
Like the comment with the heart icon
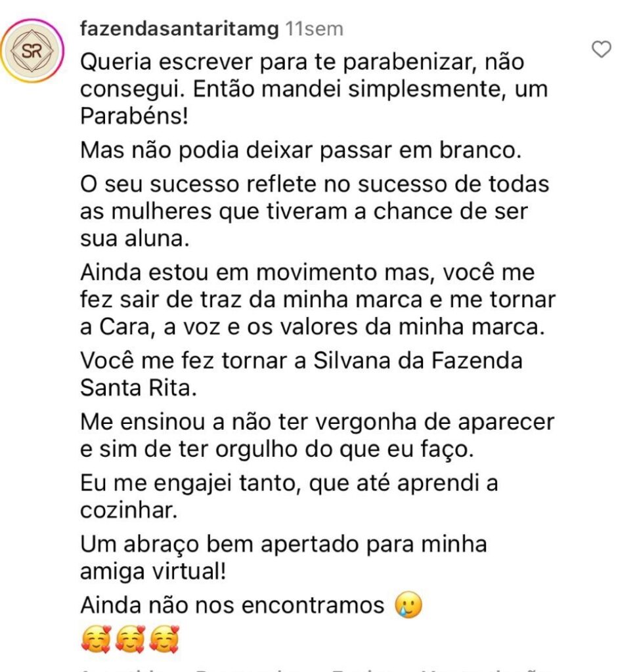(602, 49)
